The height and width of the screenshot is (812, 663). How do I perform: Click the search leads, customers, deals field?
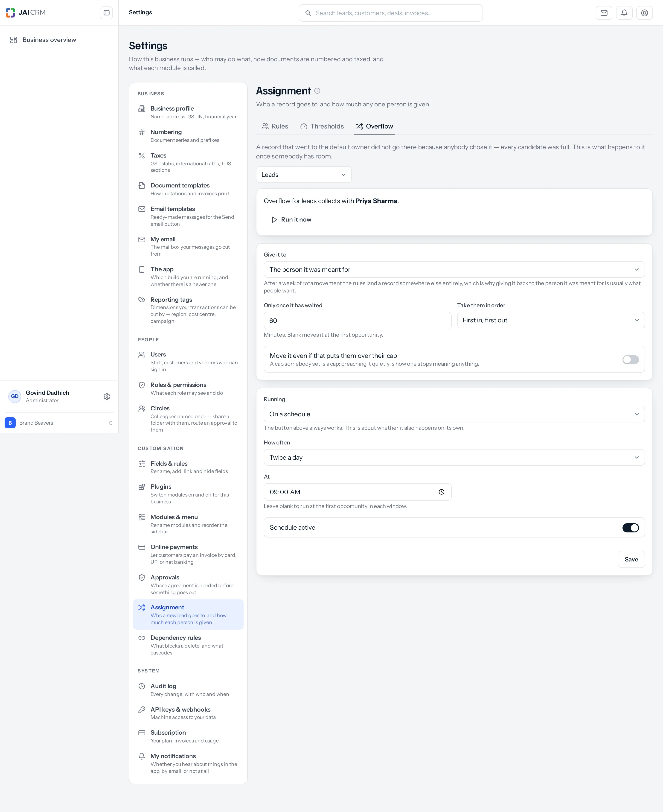391,13
